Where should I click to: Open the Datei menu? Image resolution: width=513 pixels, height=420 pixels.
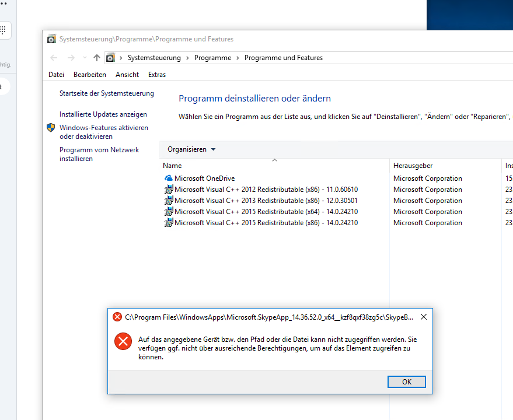tap(56, 75)
